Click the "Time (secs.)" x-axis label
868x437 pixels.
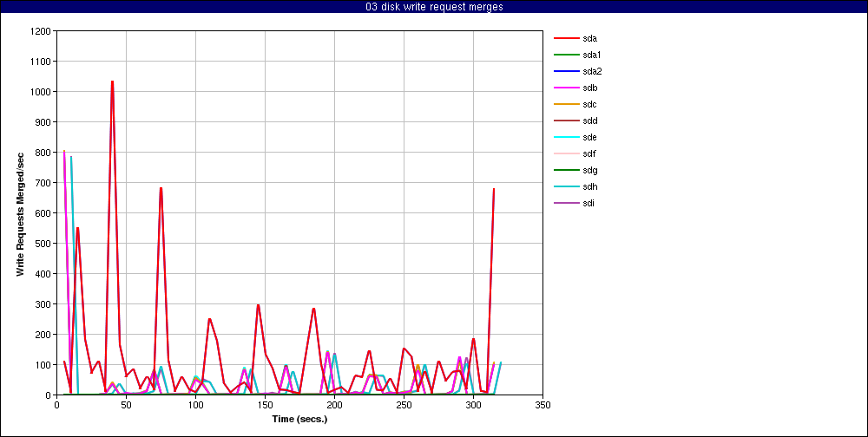pyautogui.click(x=299, y=418)
